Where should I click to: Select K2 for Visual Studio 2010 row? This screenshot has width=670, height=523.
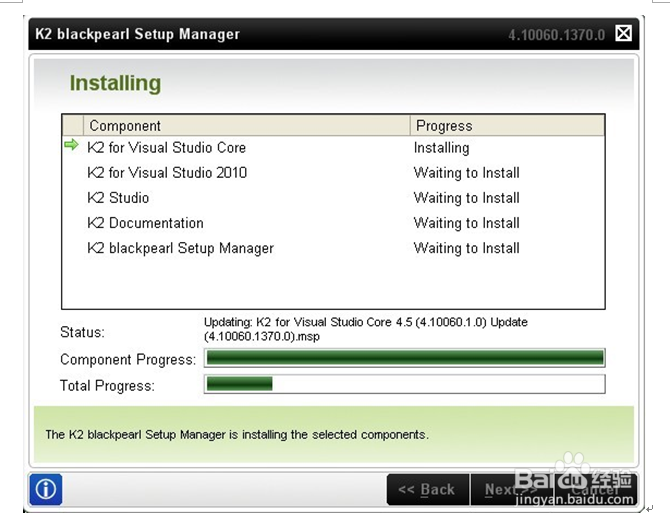point(333,173)
